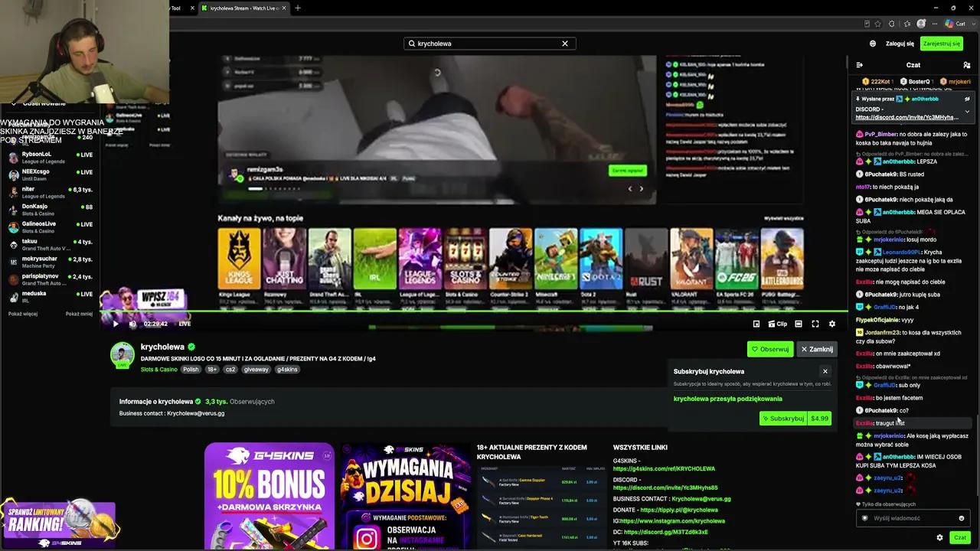Select the g4skins tag
Screen dimensions: 980x551
287,370
